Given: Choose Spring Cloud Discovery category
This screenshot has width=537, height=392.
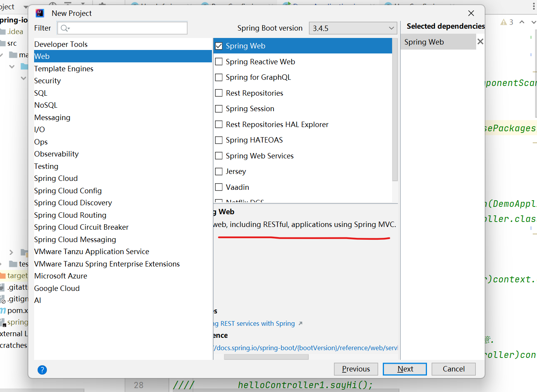Looking at the screenshot, I should point(123,203).
